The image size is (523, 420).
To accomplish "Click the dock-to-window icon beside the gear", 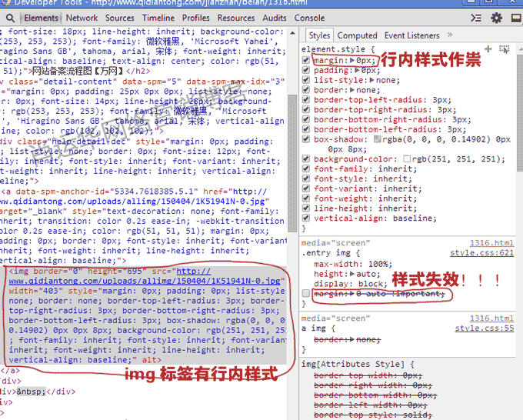I will pyautogui.click(x=516, y=18).
